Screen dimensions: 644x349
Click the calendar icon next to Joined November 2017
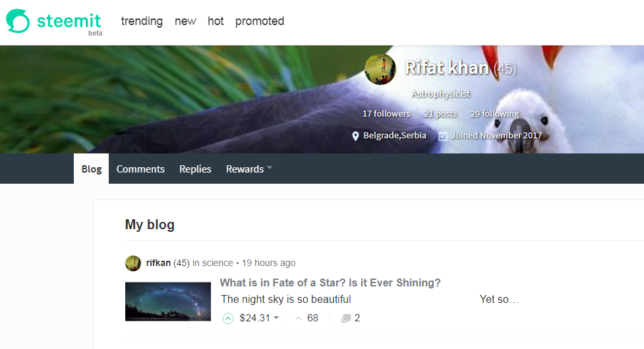[x=443, y=136]
